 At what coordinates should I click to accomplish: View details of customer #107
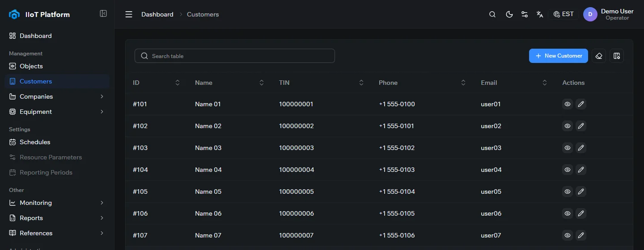(568, 235)
